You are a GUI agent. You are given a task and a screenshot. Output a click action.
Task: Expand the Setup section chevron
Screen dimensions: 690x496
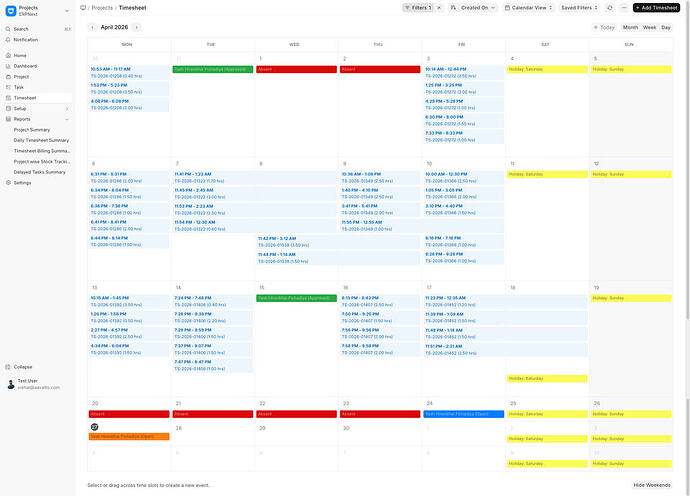[x=67, y=109]
